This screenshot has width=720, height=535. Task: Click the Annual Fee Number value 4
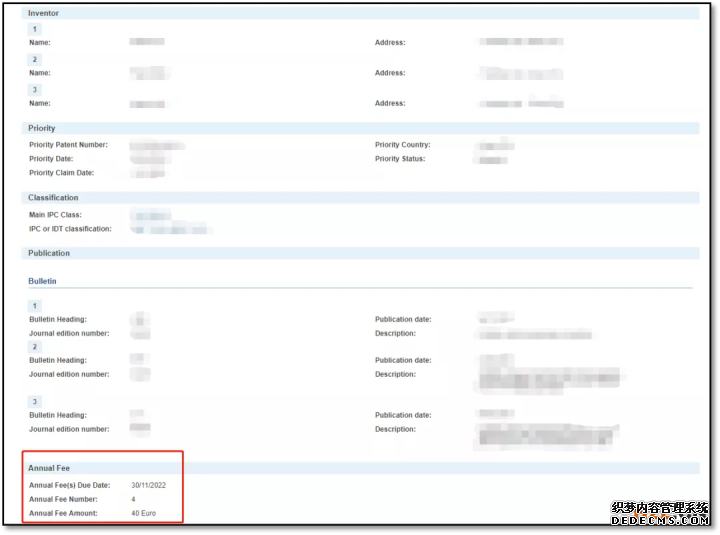pyautogui.click(x=133, y=499)
